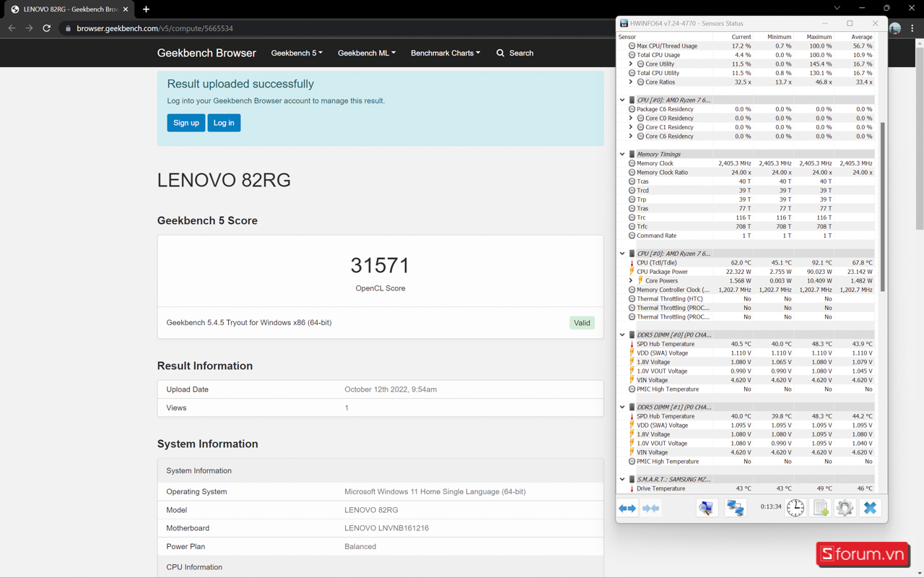Viewport: 924px width, 578px height.
Task: Click the HWiNFO sensor list vertical scrollbar
Action: 882,208
